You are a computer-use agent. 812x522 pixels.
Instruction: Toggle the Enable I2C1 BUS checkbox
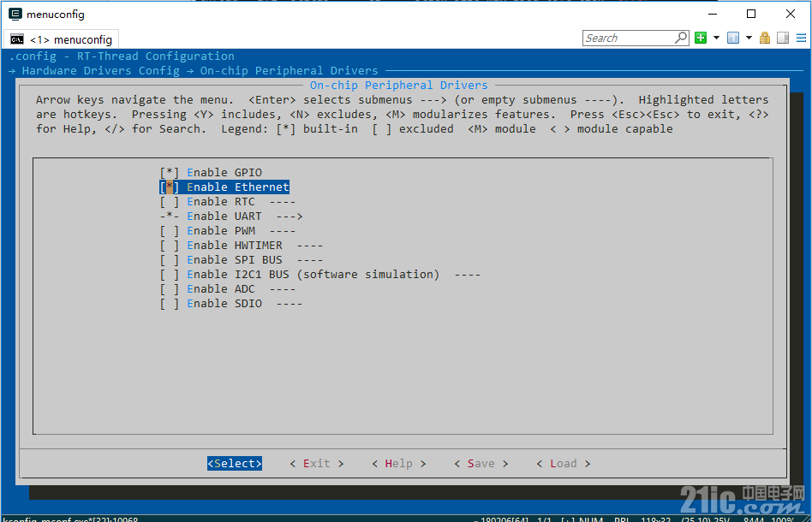click(x=170, y=274)
